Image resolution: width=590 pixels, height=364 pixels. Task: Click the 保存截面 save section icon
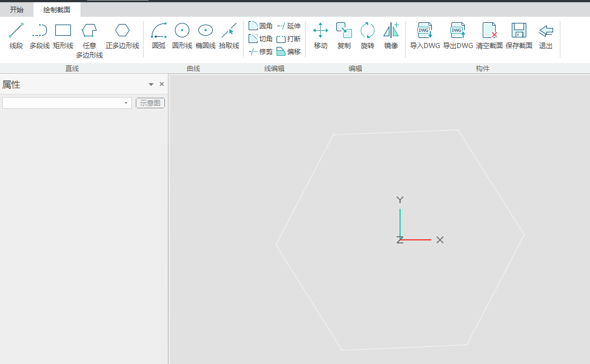click(519, 36)
